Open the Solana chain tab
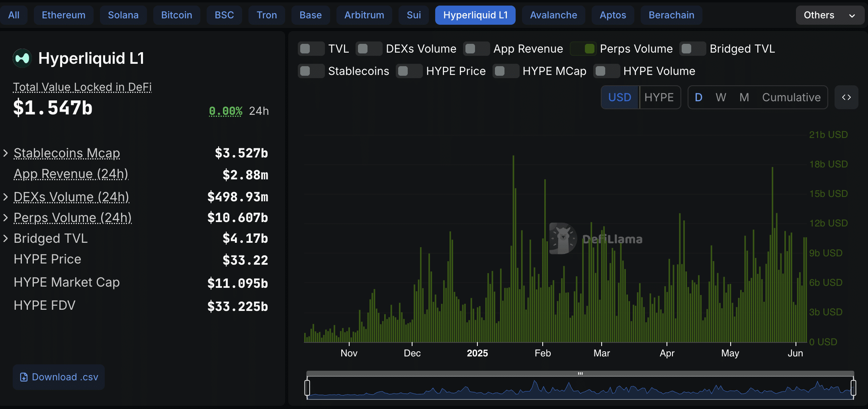The image size is (868, 409). coord(123,15)
